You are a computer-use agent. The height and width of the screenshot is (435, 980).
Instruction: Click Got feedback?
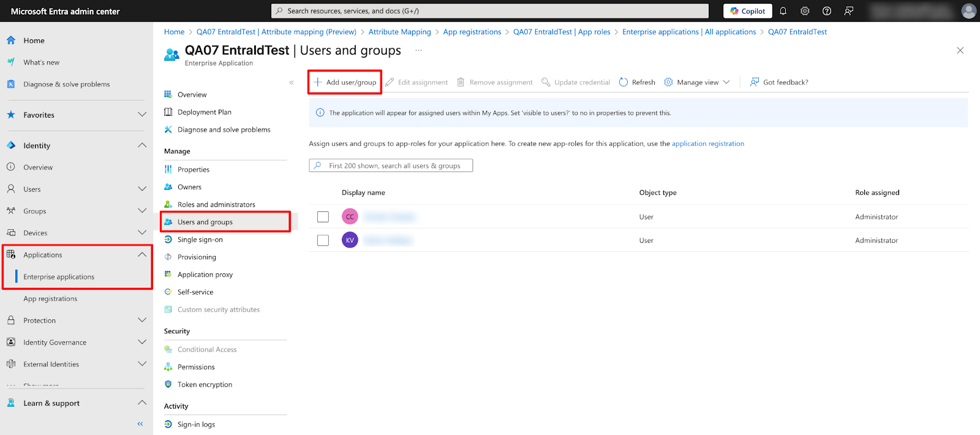779,82
